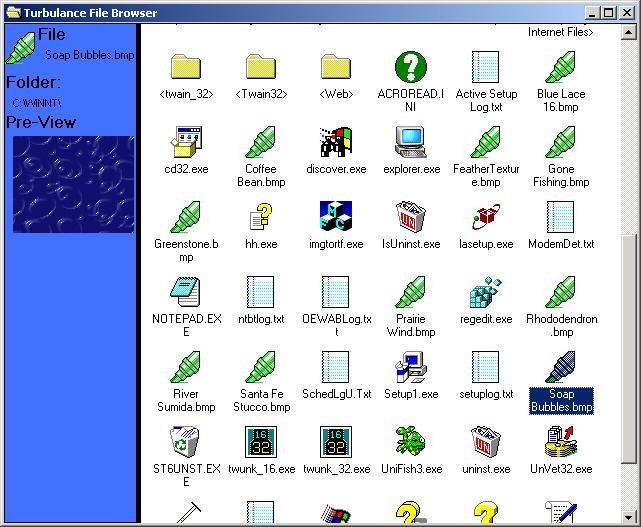Open the ACROREAD.INI file icon
The image size is (641, 527).
click(410, 67)
